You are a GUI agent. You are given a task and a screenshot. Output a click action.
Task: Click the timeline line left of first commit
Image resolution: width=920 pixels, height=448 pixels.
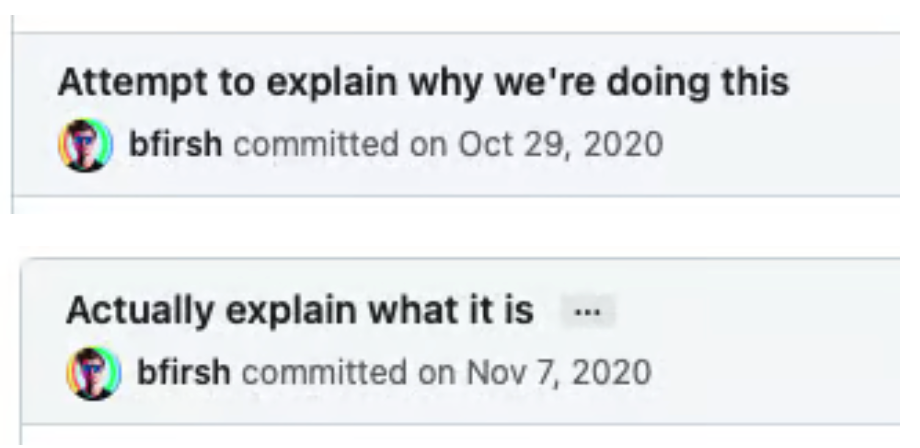tap(12, 114)
